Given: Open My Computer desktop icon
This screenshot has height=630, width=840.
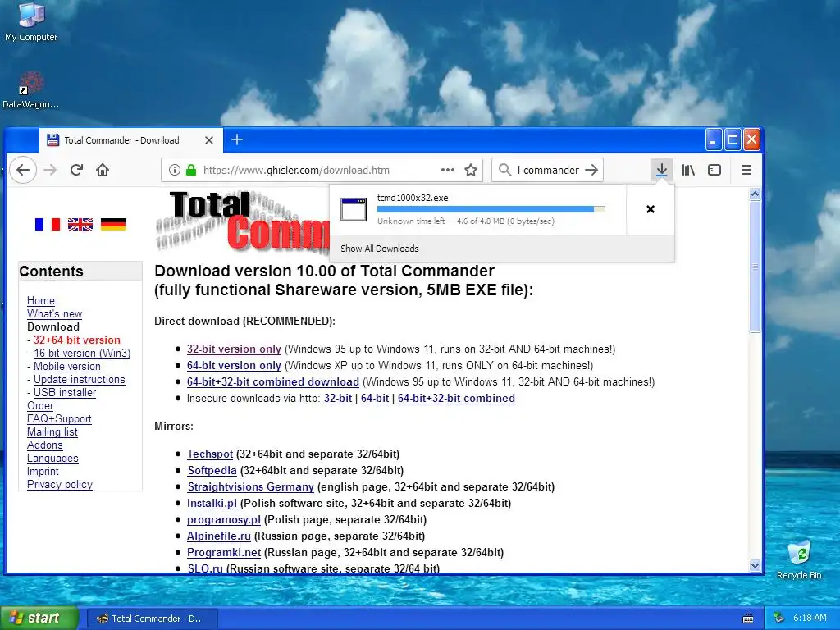Looking at the screenshot, I should click(31, 22).
